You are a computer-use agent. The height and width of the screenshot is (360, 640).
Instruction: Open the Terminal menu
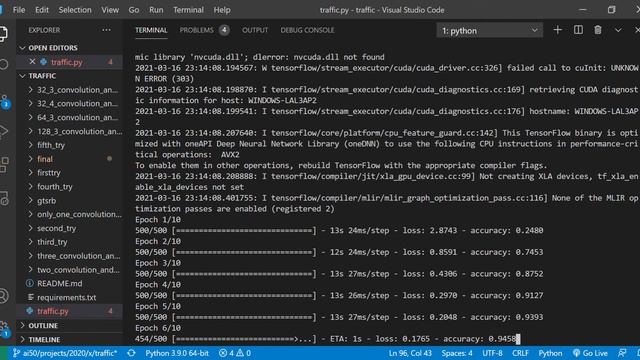pyautogui.click(x=188, y=10)
